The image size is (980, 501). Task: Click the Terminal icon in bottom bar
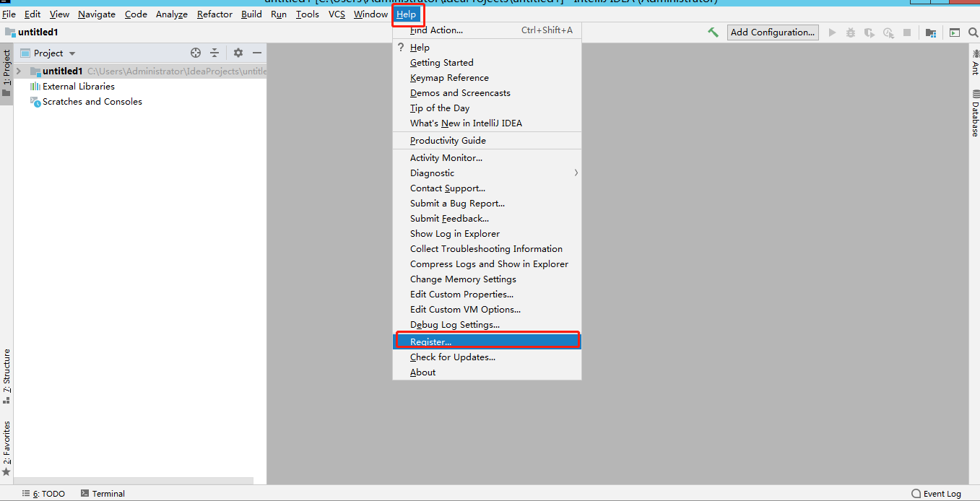click(85, 494)
